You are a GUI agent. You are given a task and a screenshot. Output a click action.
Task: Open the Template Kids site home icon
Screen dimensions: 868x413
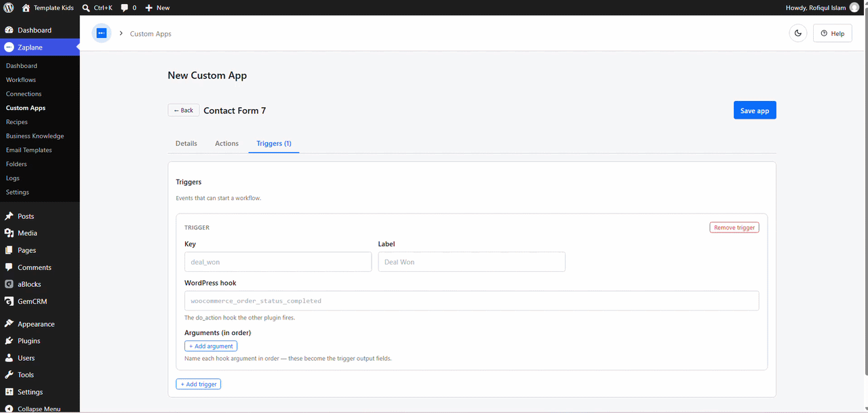point(26,7)
